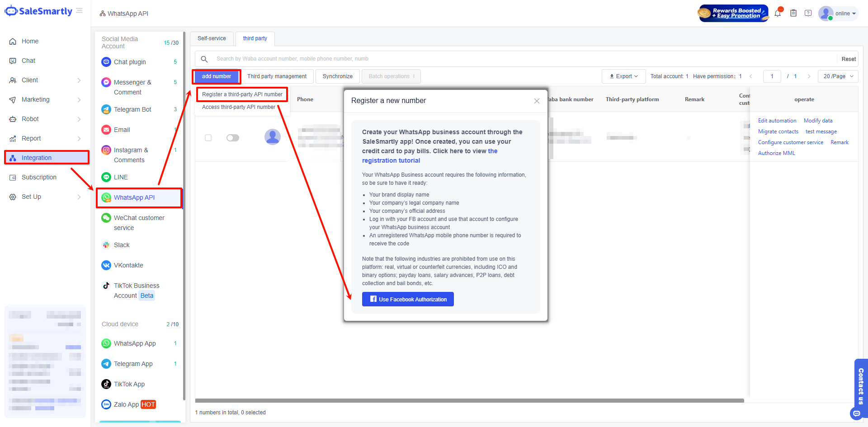Open Telegram Bot channel
868x427 pixels.
(x=132, y=109)
